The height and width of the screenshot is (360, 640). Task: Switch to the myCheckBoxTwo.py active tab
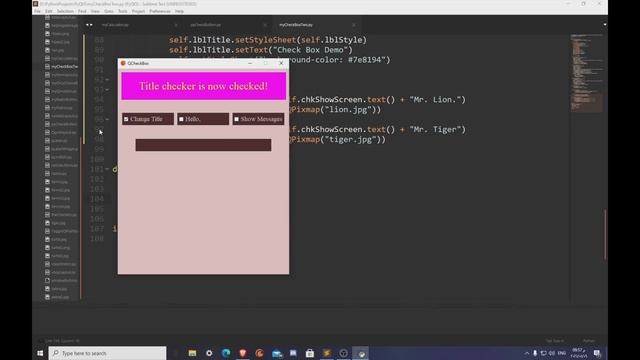(x=296, y=25)
